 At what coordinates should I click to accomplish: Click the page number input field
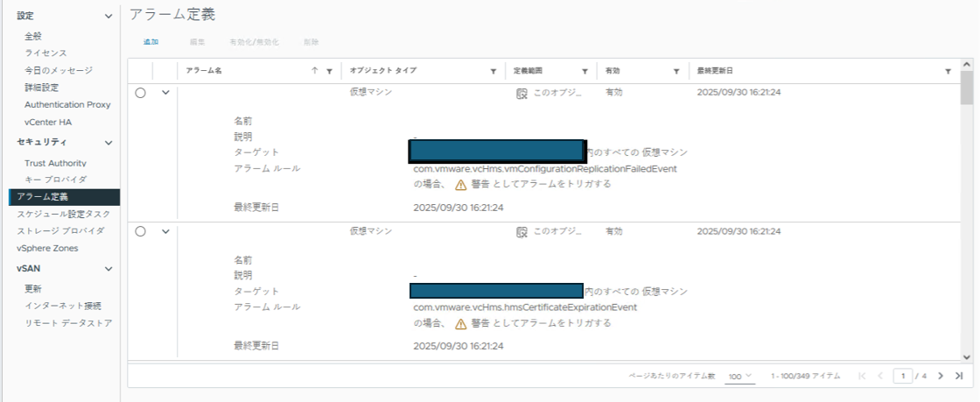(903, 376)
